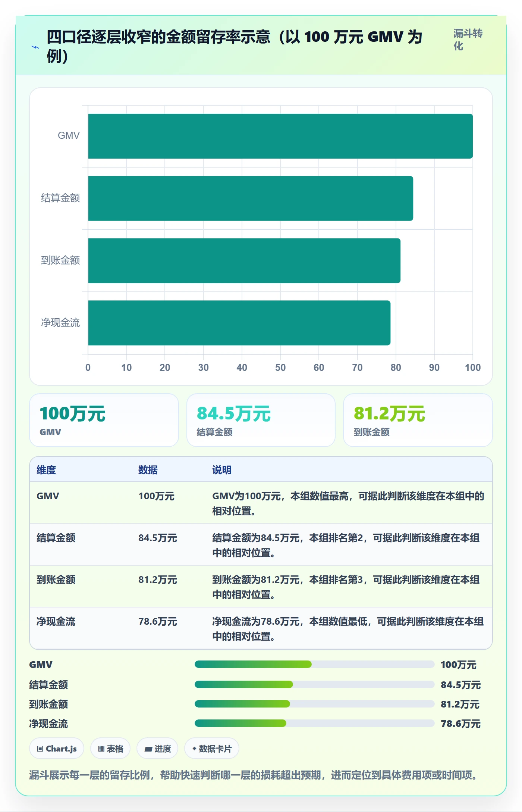
Task: Click the GMV cell in the table
Action: (x=48, y=496)
